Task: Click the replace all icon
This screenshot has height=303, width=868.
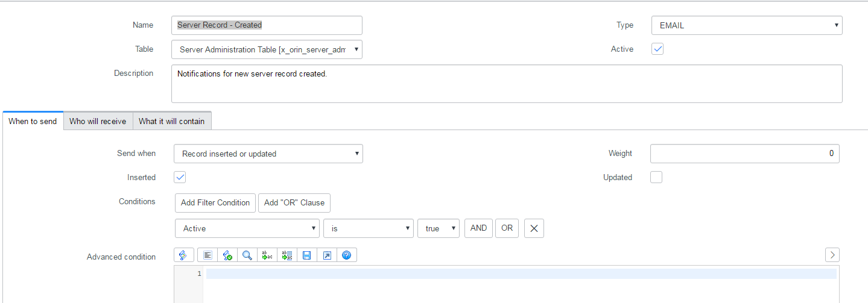Action: pos(287,255)
